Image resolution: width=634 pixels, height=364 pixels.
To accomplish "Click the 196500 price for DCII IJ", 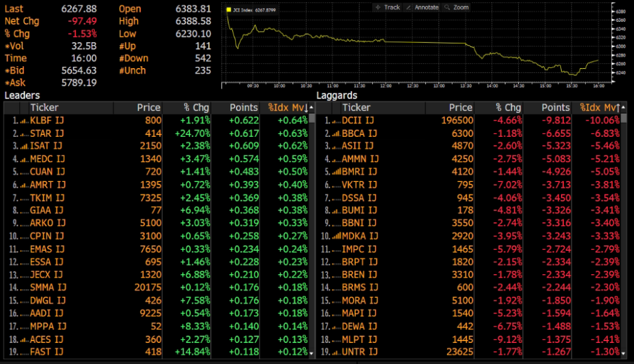I will pos(457,121).
